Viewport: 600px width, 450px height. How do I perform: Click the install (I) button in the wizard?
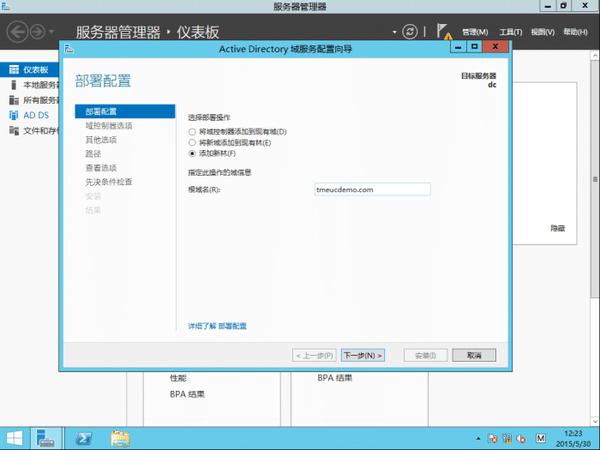click(425, 355)
